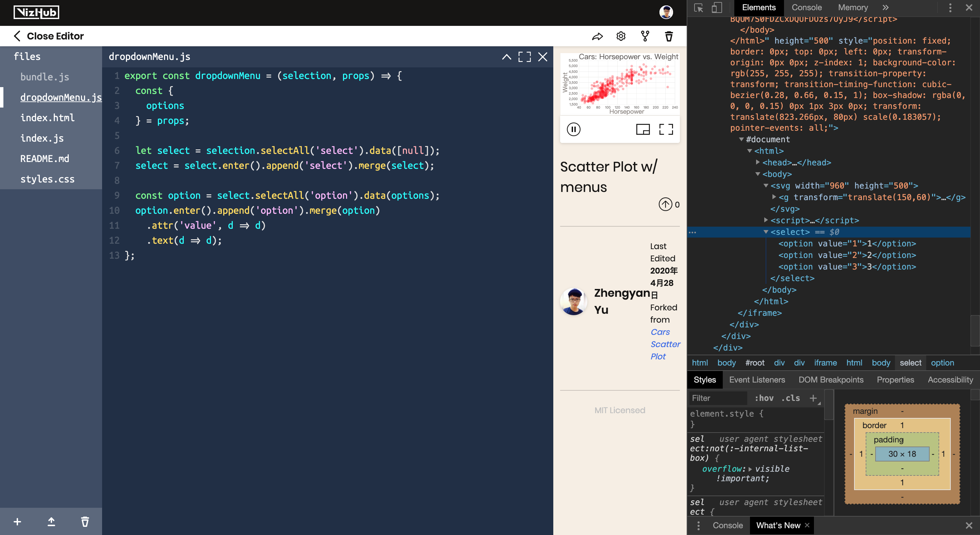The width and height of the screenshot is (980, 535).
Task: Select option breadcrumb in the DOM path
Action: tap(942, 363)
